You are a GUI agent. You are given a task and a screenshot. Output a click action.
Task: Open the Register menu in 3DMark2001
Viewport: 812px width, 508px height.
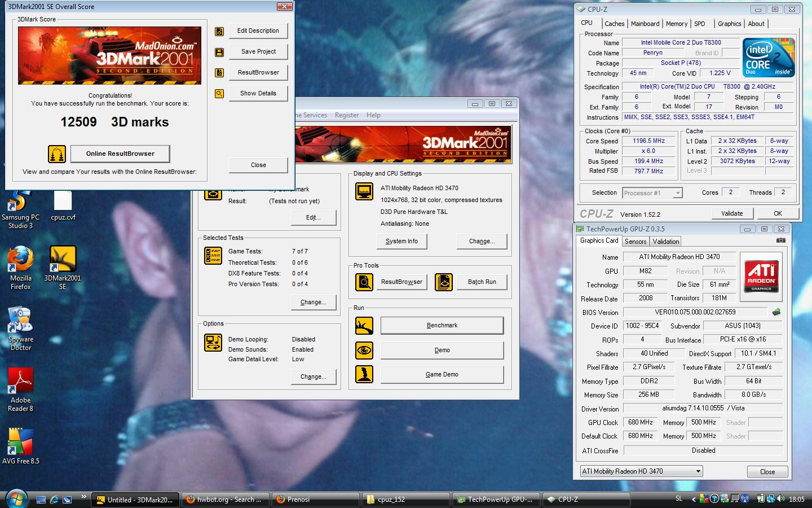(x=347, y=115)
